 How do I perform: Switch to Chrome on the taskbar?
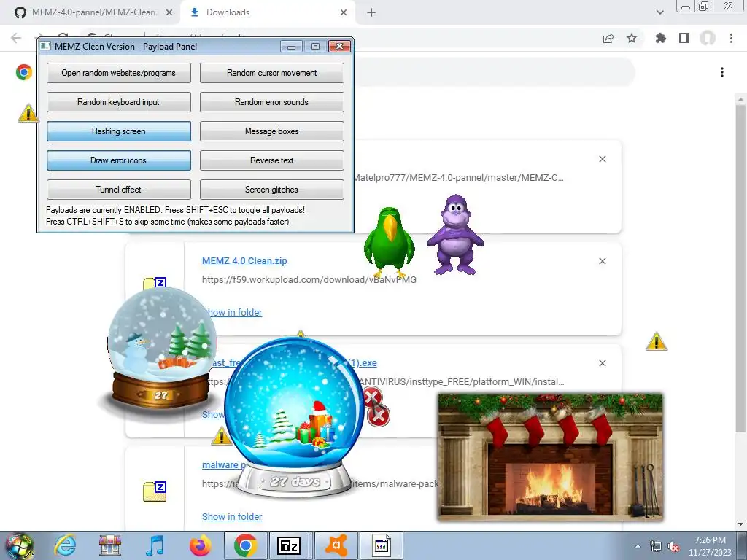pyautogui.click(x=246, y=545)
